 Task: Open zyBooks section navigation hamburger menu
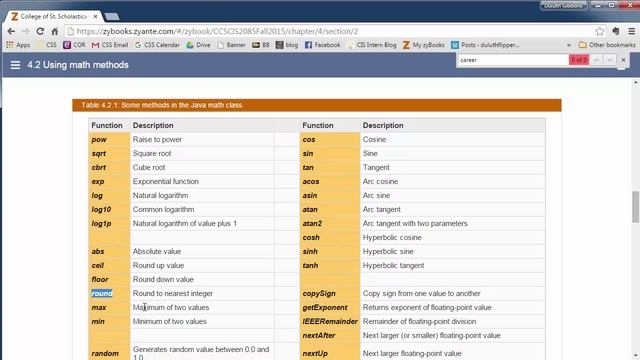coord(16,65)
